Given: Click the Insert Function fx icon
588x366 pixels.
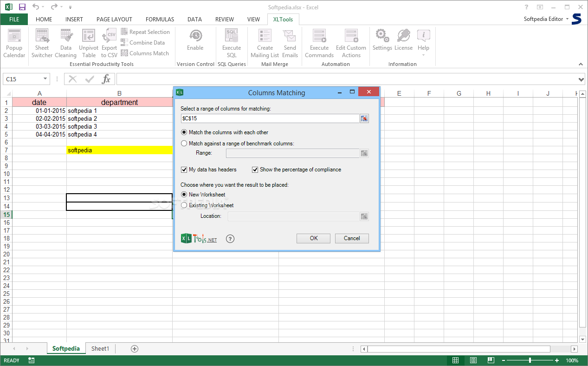Looking at the screenshot, I should tap(106, 79).
